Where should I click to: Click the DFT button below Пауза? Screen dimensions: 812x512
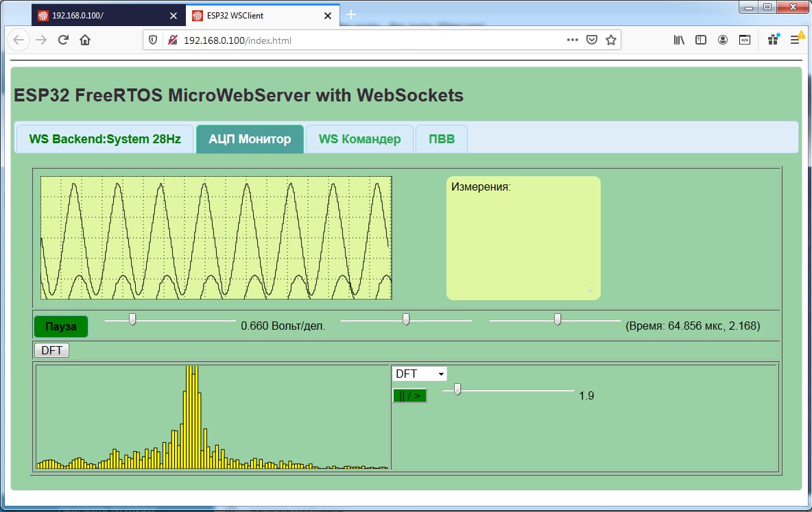point(52,350)
